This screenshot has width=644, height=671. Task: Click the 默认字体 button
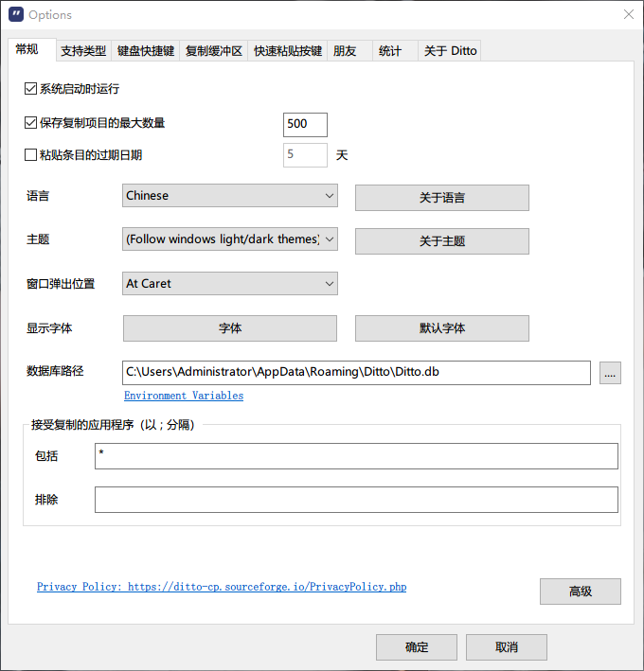click(442, 328)
